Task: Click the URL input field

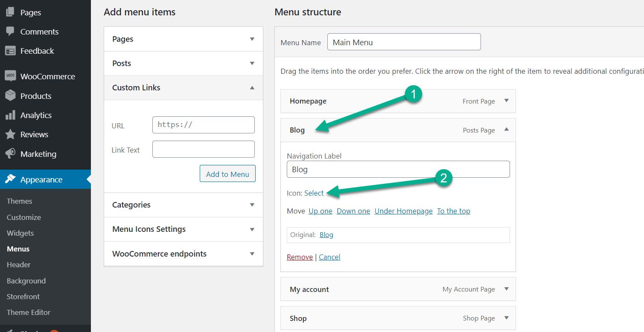Action: point(203,125)
